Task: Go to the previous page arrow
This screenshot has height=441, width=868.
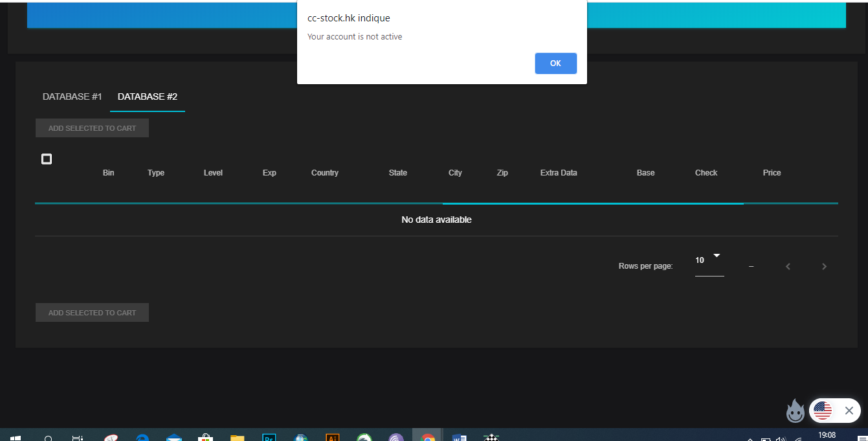Action: point(788,266)
